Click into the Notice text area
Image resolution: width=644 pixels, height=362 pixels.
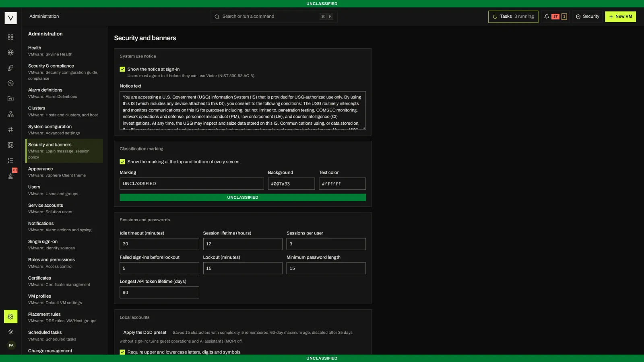click(243, 111)
